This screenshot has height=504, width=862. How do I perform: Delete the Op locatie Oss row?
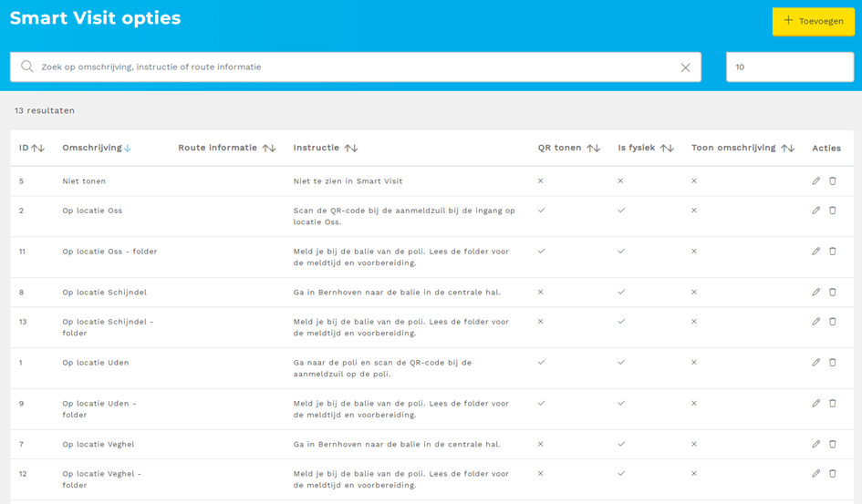833,211
